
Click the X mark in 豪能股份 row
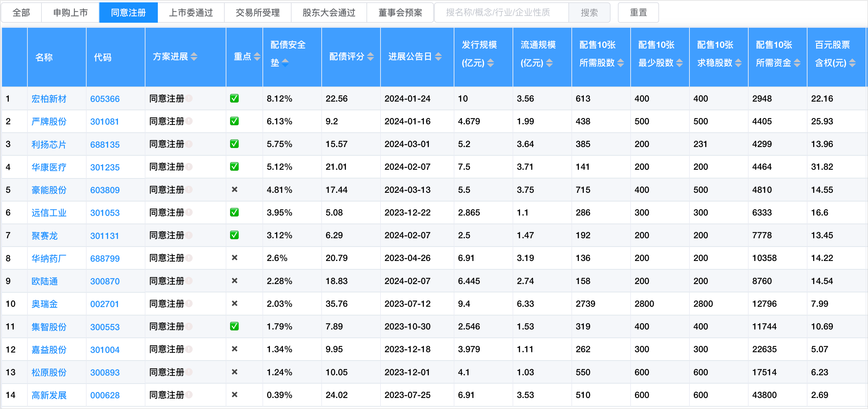234,189
